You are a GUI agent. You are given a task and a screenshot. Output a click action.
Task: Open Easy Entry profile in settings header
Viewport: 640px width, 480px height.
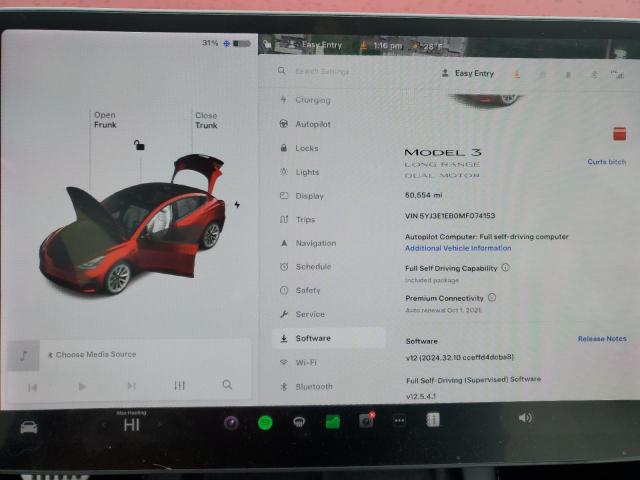tap(468, 73)
